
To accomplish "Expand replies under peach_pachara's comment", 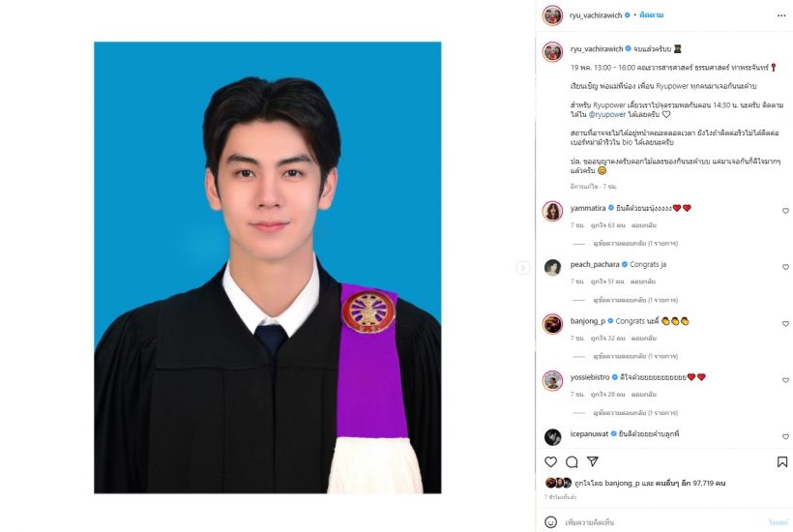I will 635,300.
